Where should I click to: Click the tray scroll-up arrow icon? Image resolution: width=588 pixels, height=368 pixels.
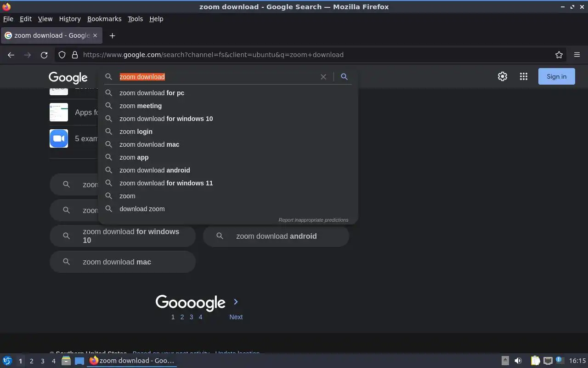point(505,361)
